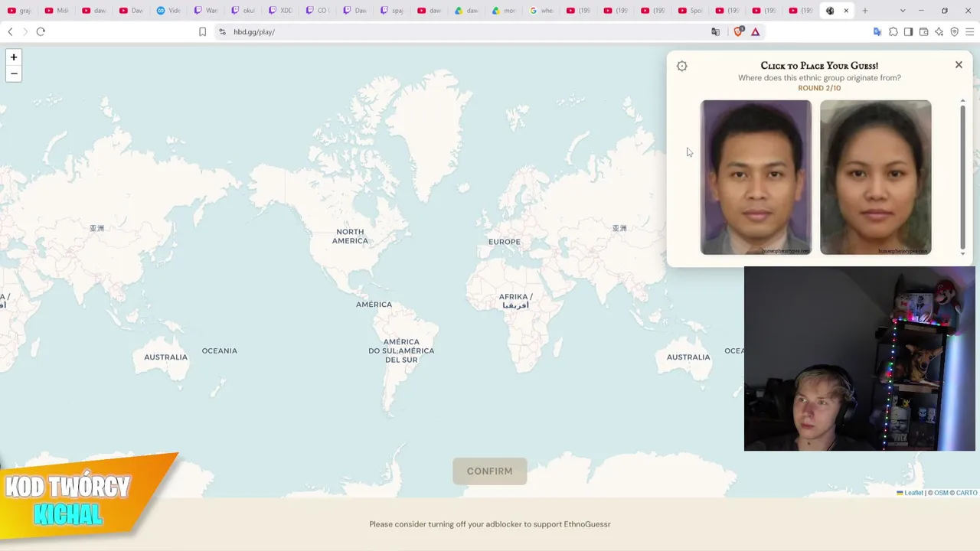Open the CARTO attribution link
Screen dimensions: 980x551
[x=967, y=493]
